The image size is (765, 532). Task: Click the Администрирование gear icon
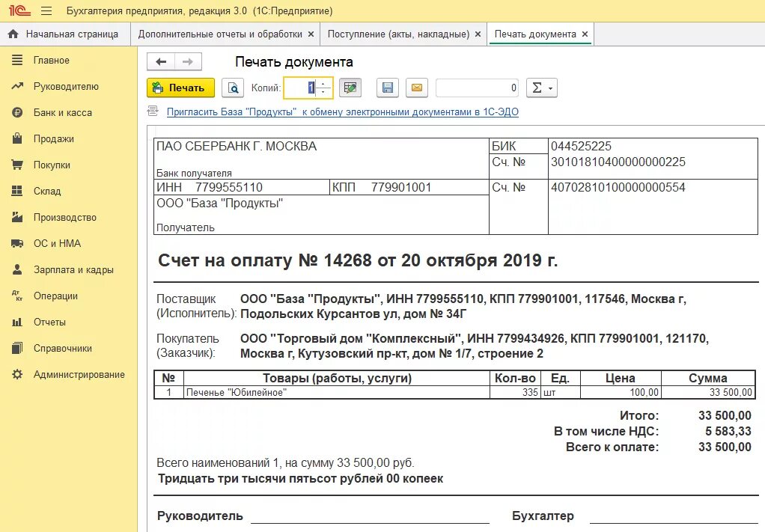(17, 375)
